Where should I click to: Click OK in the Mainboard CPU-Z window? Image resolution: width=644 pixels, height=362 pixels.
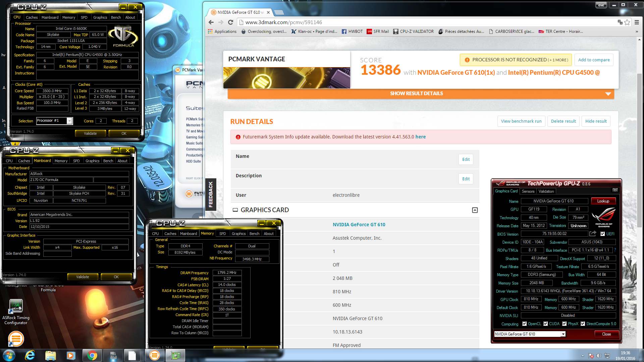pos(116,277)
